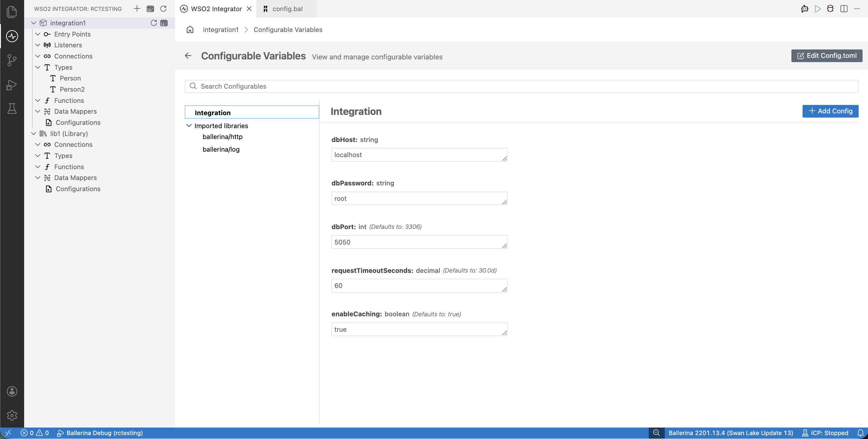Click the overview icon on integration1 row

tap(164, 23)
